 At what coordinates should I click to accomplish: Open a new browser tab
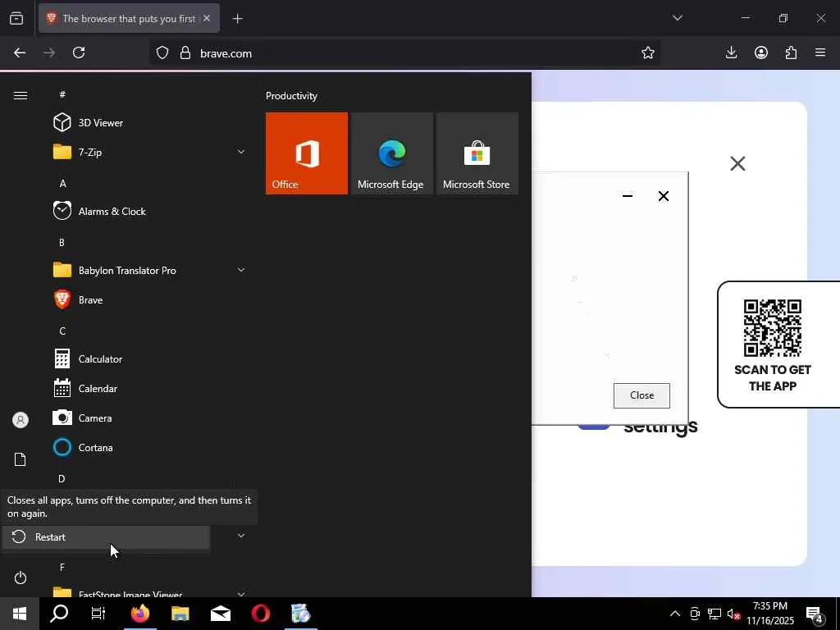point(237,19)
